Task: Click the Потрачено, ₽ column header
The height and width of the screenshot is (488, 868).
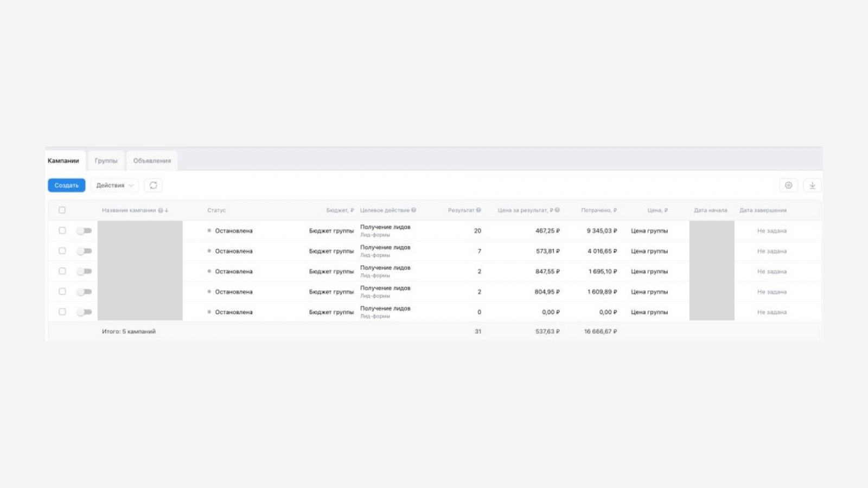Action: tap(599, 210)
